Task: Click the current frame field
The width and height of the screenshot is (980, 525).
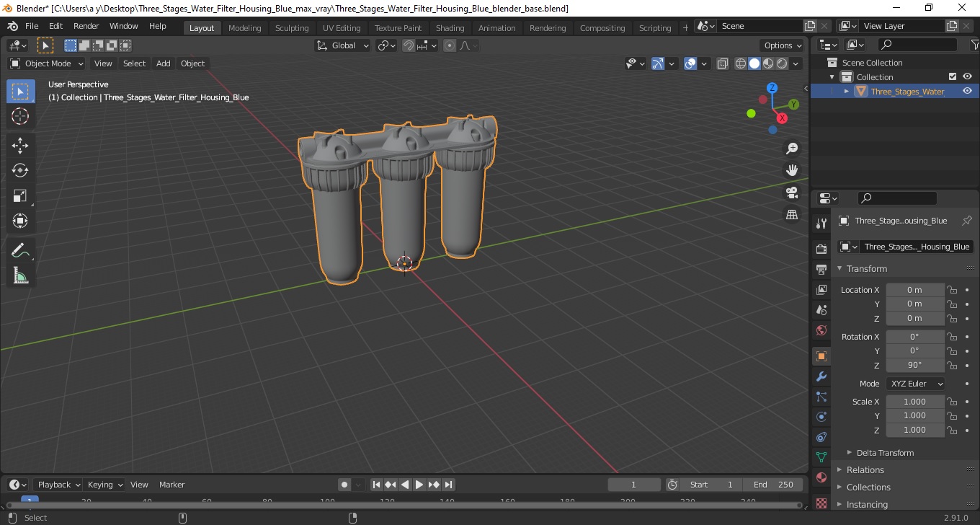Action: pyautogui.click(x=634, y=485)
